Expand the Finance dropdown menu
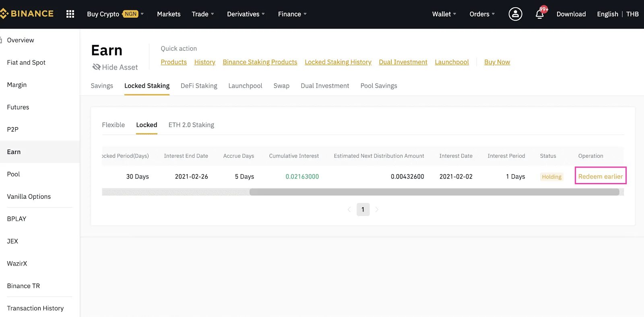Viewport: 644px width, 317px height. pyautogui.click(x=292, y=14)
